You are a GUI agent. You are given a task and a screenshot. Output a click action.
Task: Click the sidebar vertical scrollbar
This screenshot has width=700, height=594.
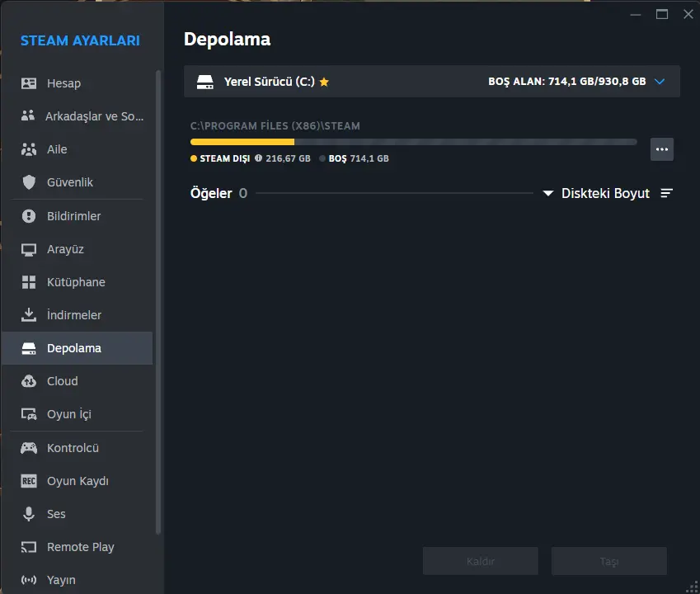click(158, 302)
